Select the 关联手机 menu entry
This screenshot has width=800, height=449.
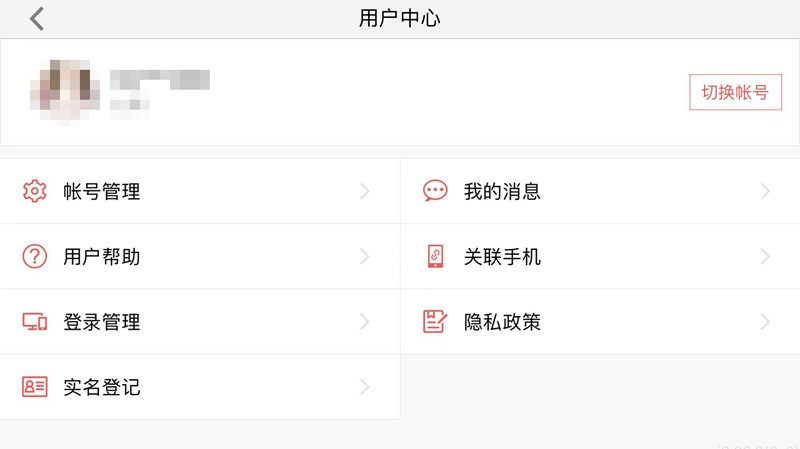click(502, 257)
